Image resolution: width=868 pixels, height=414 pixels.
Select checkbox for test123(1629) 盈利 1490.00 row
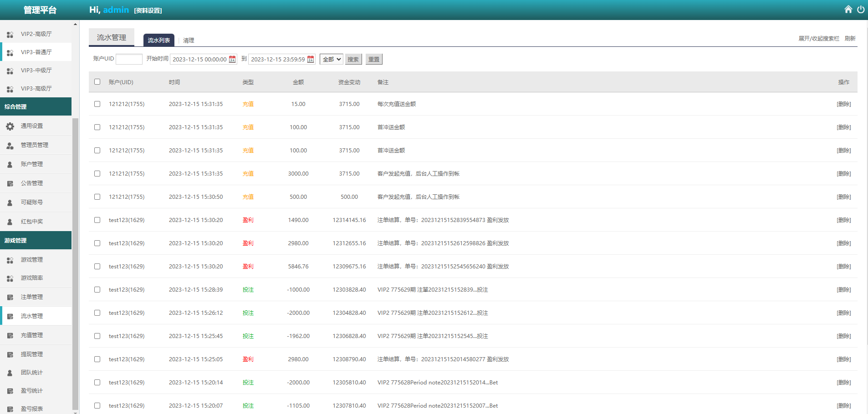pos(97,220)
